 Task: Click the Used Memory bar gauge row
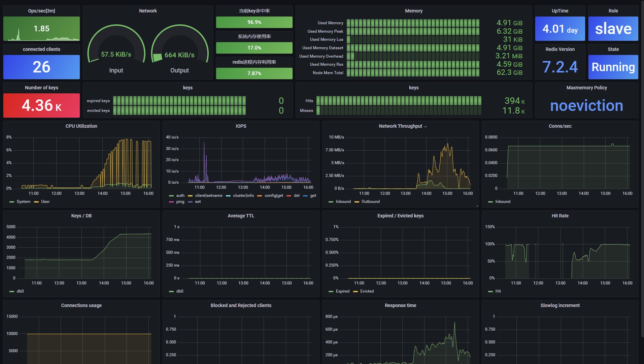click(413, 23)
